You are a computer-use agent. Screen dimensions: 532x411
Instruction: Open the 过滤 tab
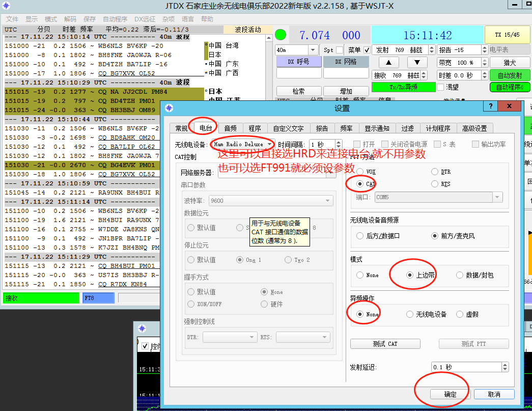click(407, 128)
